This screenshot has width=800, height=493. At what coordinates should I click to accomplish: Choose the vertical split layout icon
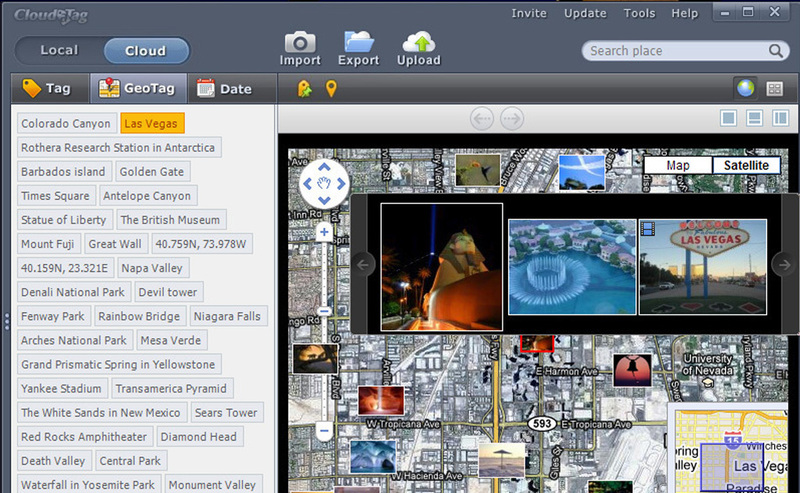tap(781, 118)
